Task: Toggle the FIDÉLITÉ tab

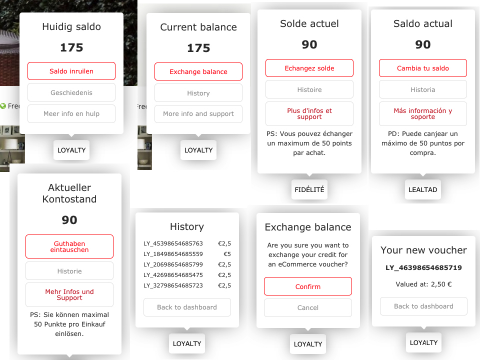Action: point(309,189)
